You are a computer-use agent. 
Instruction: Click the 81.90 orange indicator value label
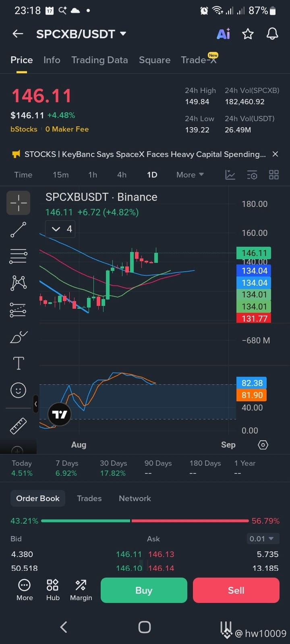coord(251,395)
